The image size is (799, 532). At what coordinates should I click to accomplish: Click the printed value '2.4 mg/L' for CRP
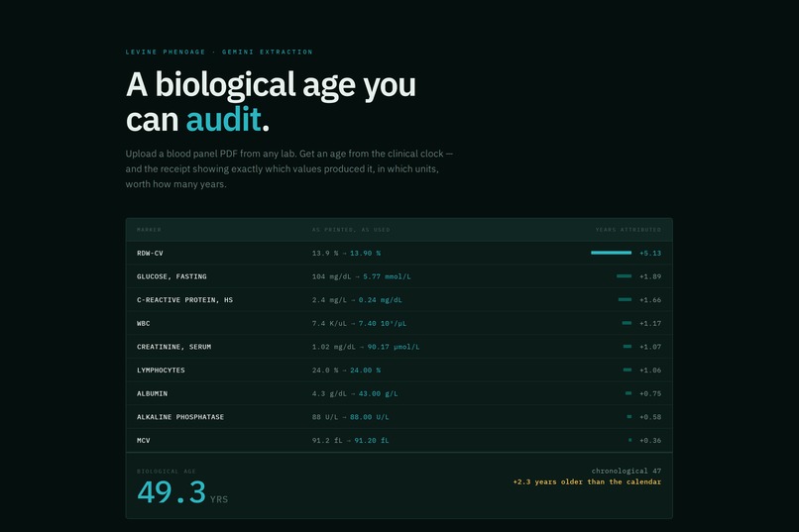pos(330,300)
